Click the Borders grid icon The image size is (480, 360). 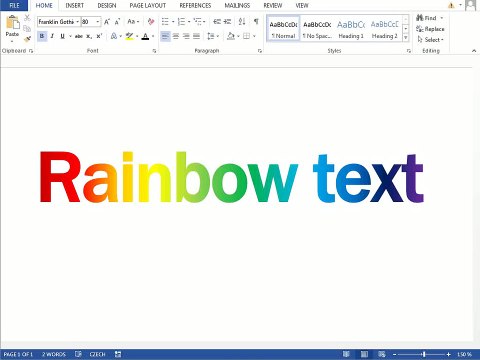point(246,36)
